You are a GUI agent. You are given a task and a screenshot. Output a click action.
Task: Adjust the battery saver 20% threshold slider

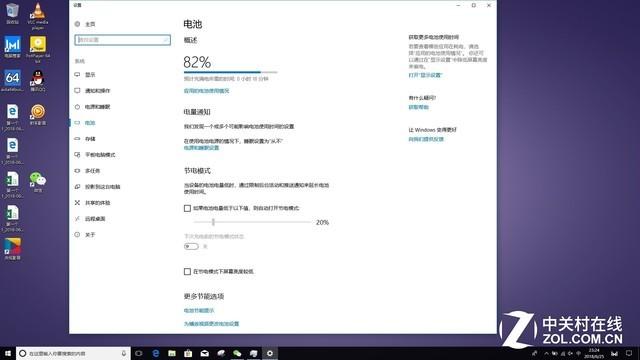pos(213,222)
